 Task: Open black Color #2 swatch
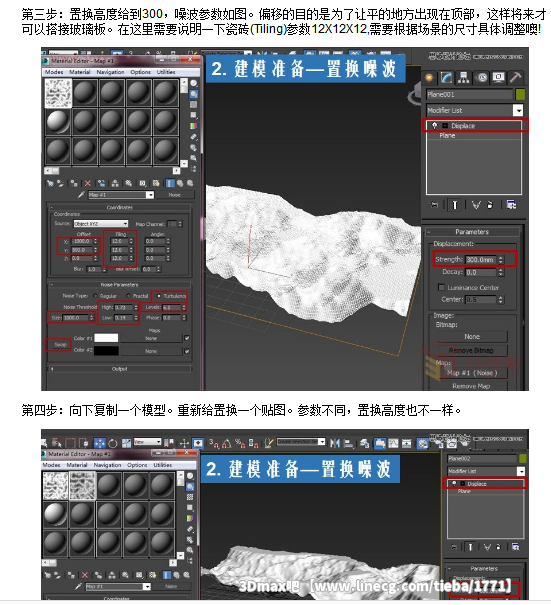106,350
